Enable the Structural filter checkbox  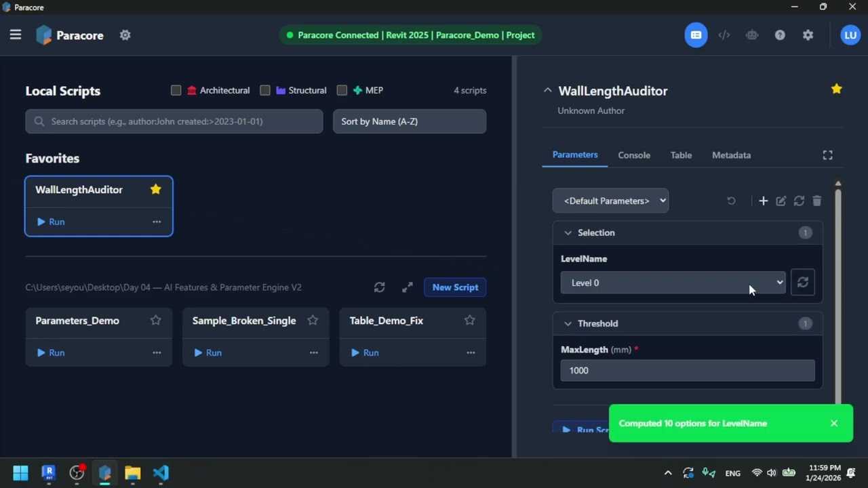(x=265, y=90)
